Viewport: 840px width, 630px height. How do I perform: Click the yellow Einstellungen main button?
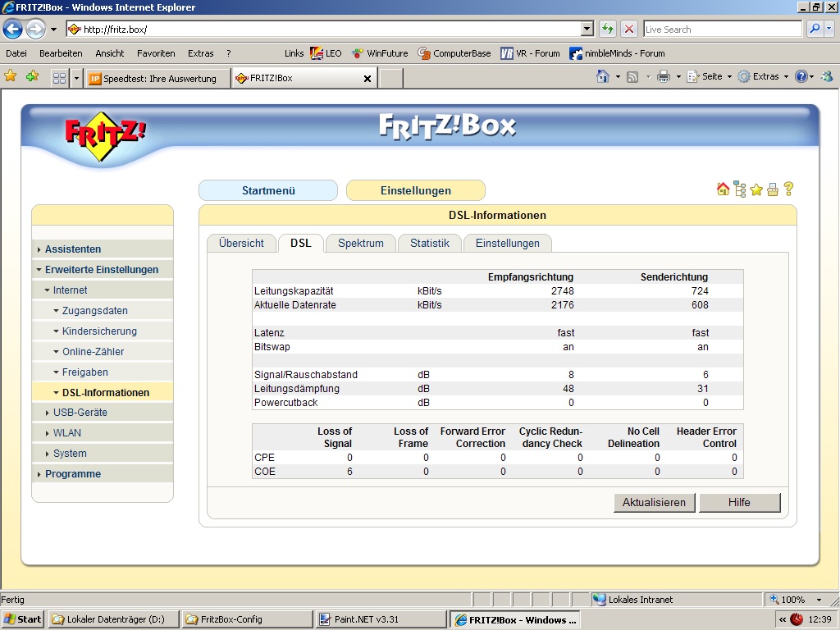pyautogui.click(x=416, y=190)
